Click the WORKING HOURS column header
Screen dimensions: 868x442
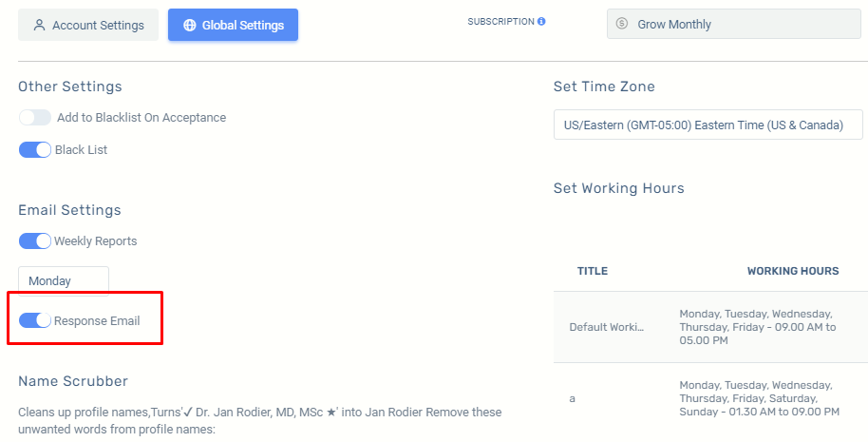(793, 271)
